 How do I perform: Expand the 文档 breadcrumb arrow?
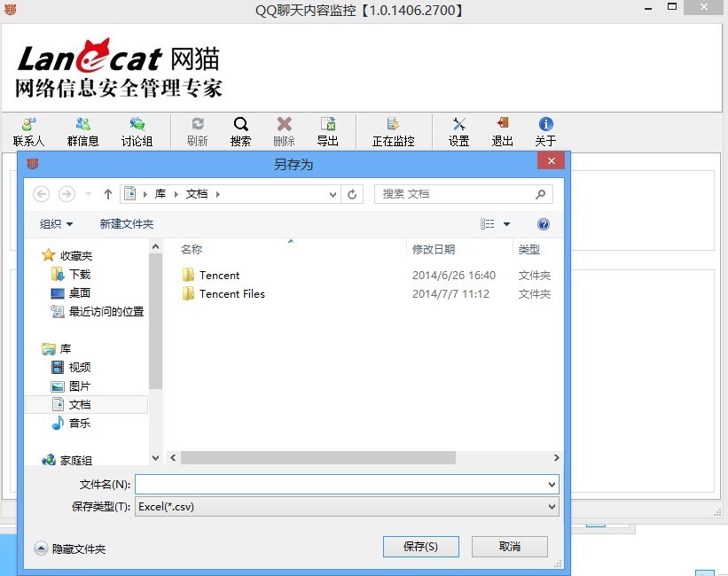(x=218, y=194)
